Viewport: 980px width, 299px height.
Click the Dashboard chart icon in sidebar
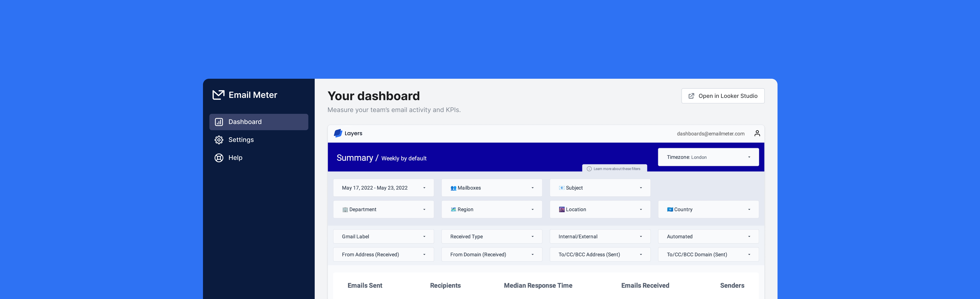(219, 122)
